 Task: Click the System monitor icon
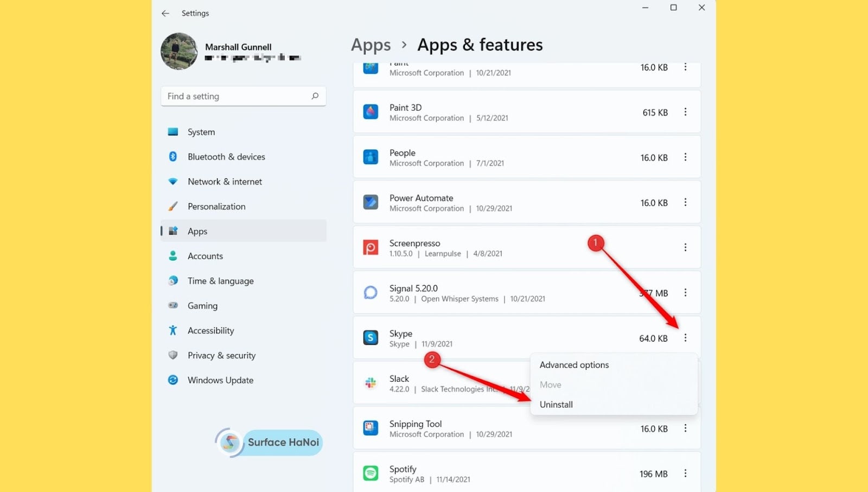[173, 132]
